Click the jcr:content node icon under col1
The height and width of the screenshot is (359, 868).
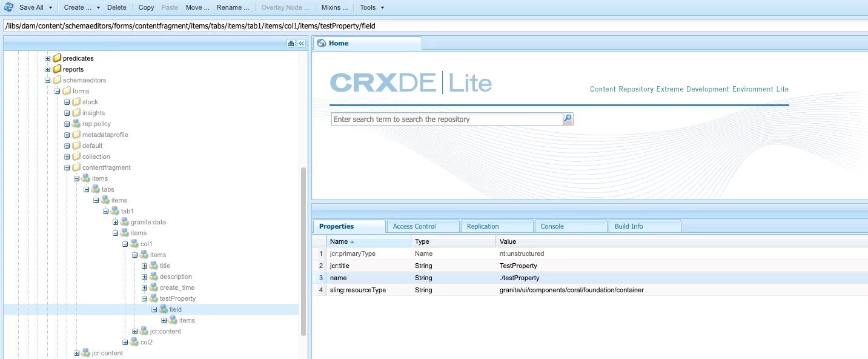144,331
